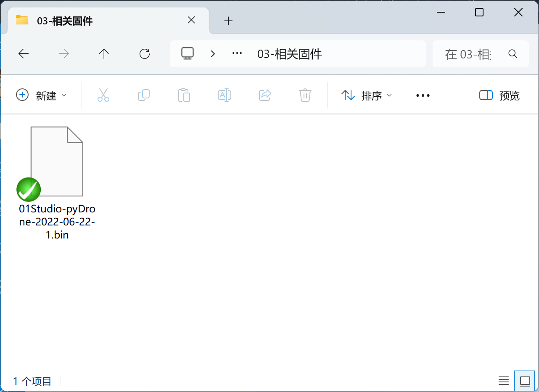Close the File Explorer window

click(x=518, y=12)
